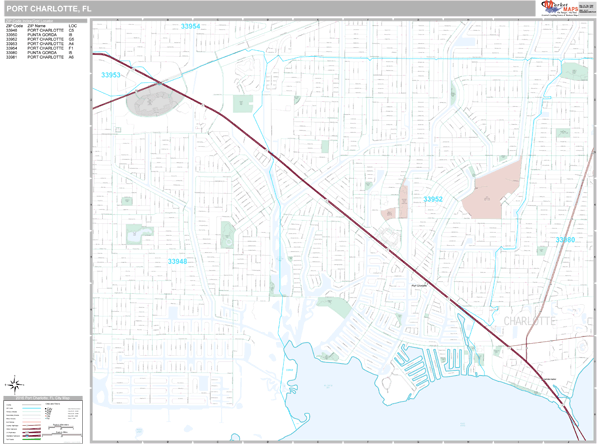
Task: Click the cyan ZIP code line swatch in the legend
Action: click(31, 408)
